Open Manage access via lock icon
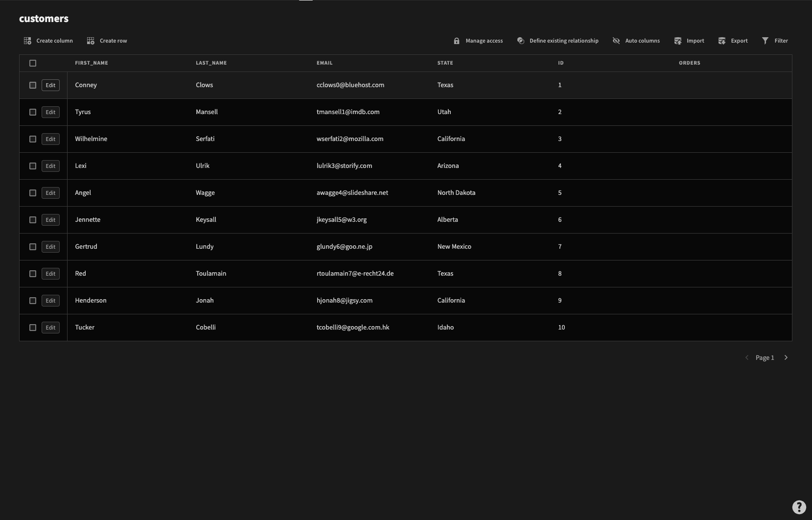Image resolution: width=812 pixels, height=520 pixels. point(457,41)
